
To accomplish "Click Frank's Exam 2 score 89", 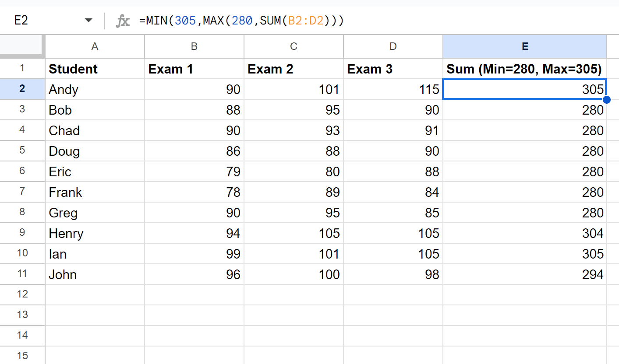I will [294, 192].
